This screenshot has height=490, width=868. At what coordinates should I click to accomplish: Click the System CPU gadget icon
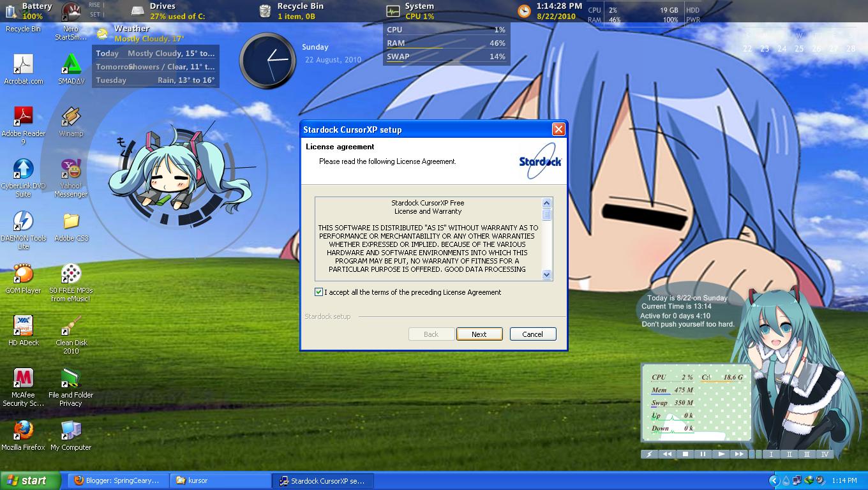[x=392, y=10]
